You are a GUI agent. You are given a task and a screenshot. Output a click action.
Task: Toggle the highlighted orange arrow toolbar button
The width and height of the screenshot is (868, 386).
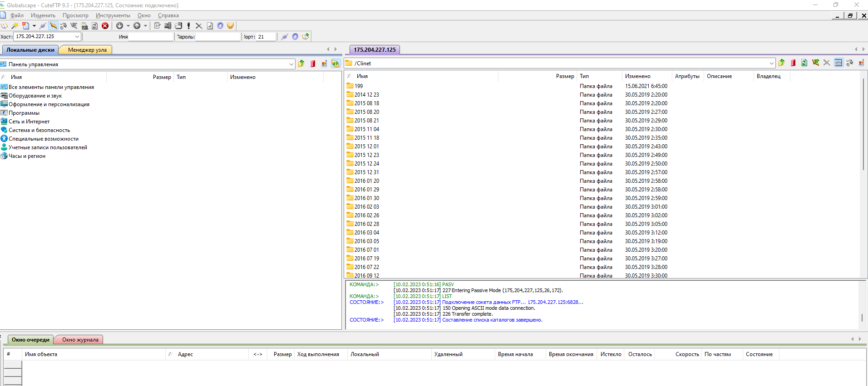point(53,26)
